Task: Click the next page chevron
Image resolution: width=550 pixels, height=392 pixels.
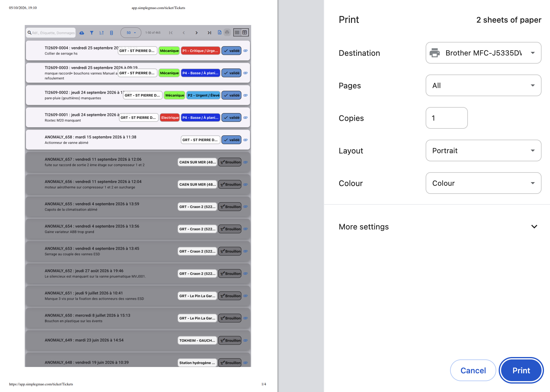Action: tap(197, 33)
